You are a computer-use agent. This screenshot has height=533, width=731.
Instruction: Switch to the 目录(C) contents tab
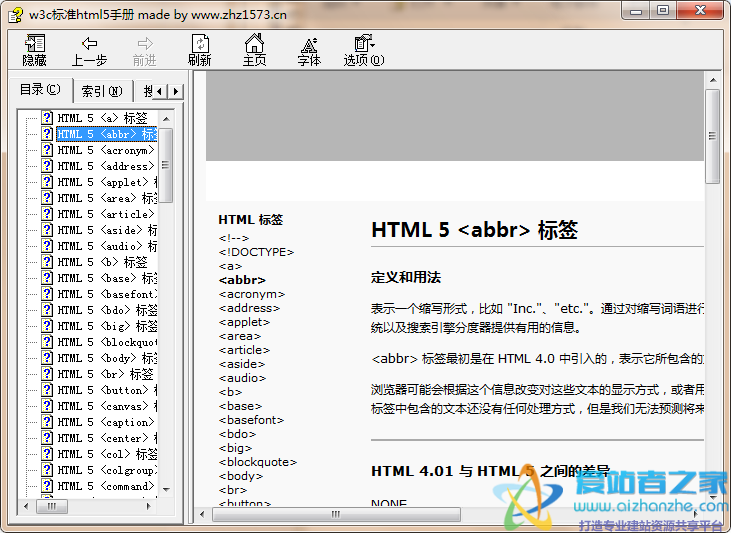coord(41,90)
